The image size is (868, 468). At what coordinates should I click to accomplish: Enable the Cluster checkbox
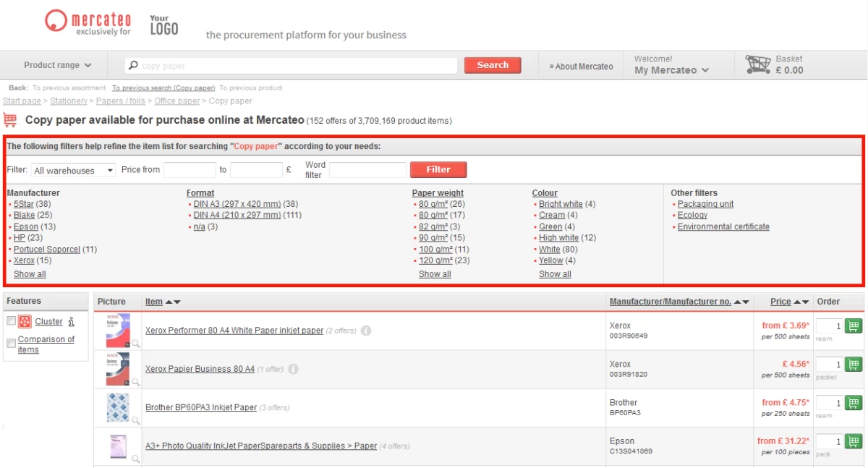tap(11, 320)
